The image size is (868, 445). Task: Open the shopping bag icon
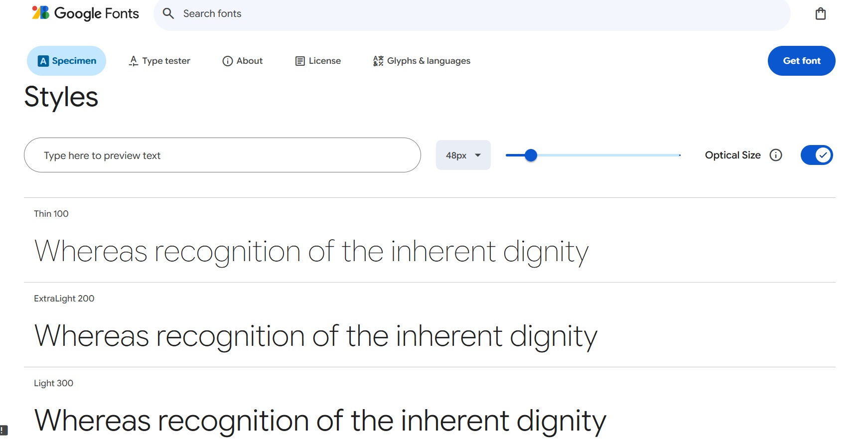(820, 14)
